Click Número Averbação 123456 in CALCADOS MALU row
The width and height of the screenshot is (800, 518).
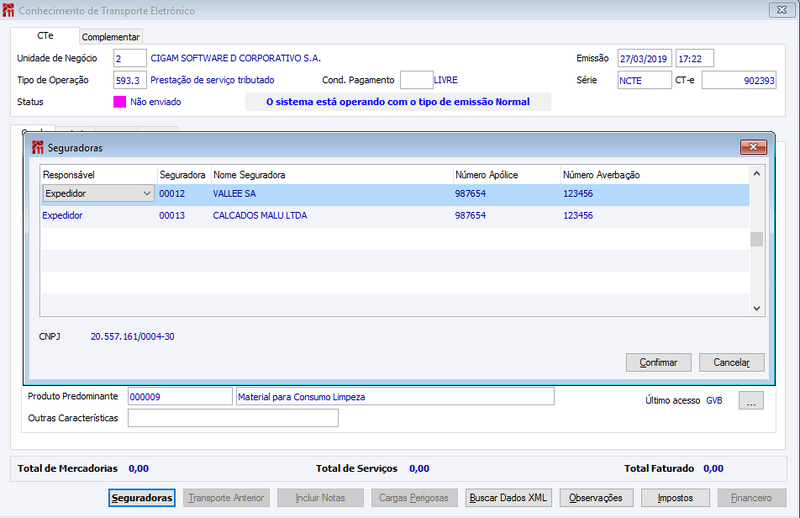(x=655, y=216)
